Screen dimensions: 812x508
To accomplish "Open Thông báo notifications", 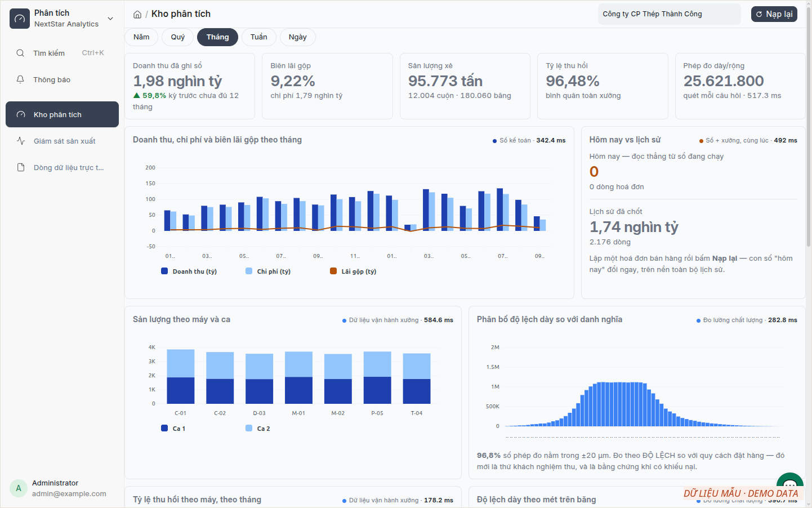I will click(62, 79).
